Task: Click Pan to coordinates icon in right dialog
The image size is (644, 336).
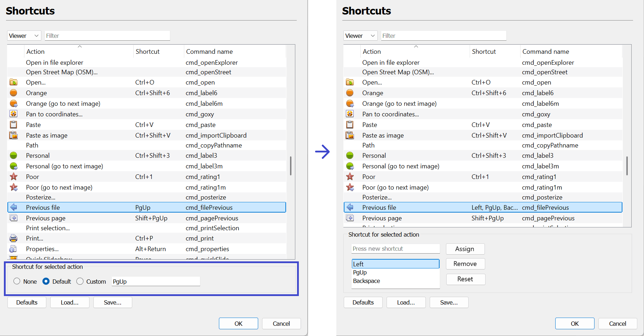Action: pos(350,114)
